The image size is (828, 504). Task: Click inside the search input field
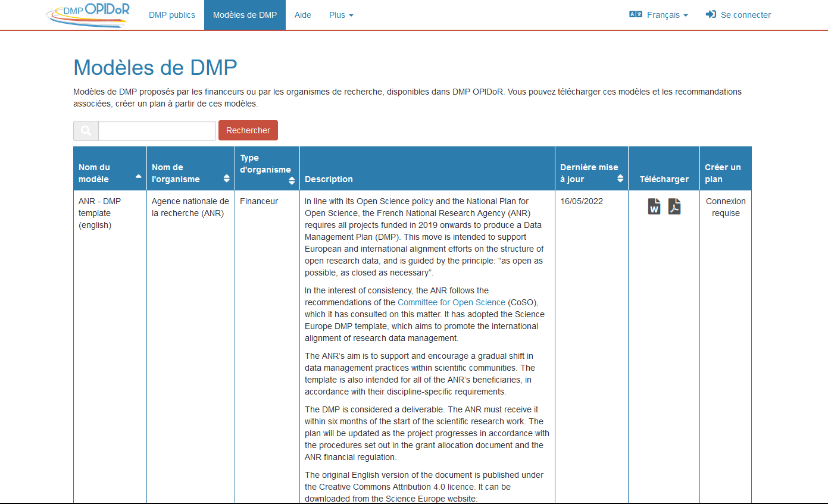click(x=157, y=130)
